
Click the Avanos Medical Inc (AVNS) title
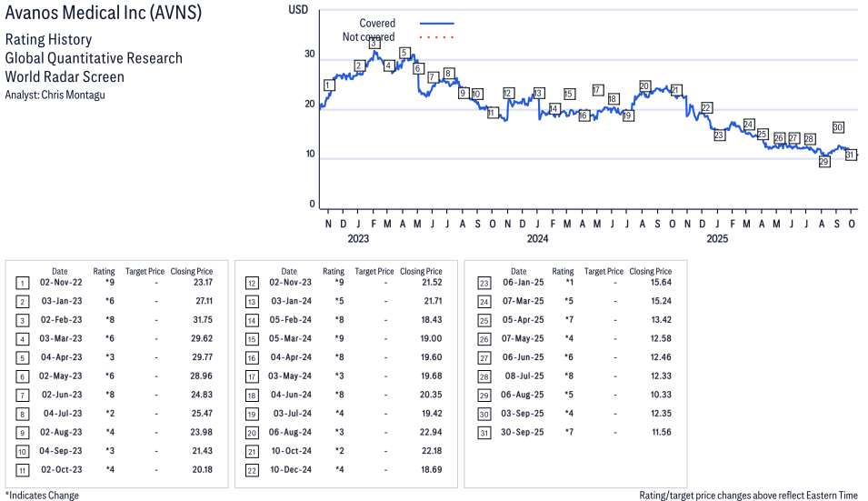click(104, 14)
